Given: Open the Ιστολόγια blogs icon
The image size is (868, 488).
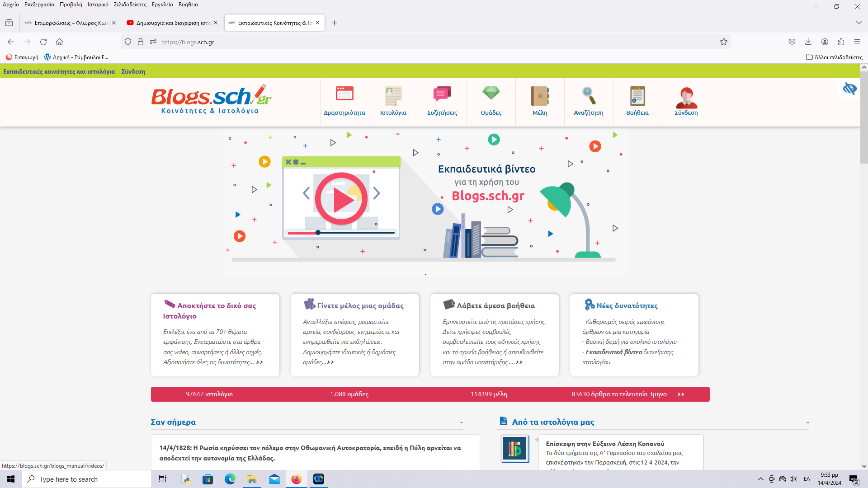Looking at the screenshot, I should click(393, 95).
